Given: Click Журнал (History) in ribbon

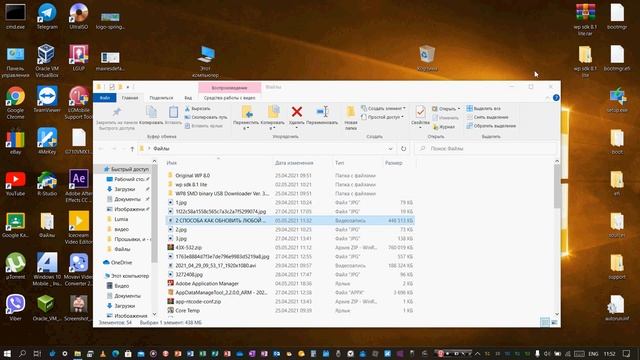Looking at the screenshot, I should pyautogui.click(x=444, y=127).
